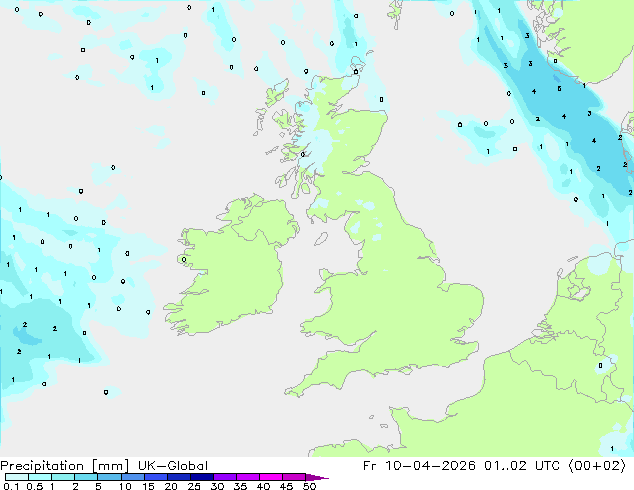This screenshot has width=634, height=490.
Task: Click the '0' value over western Scotland
Action: click(303, 154)
